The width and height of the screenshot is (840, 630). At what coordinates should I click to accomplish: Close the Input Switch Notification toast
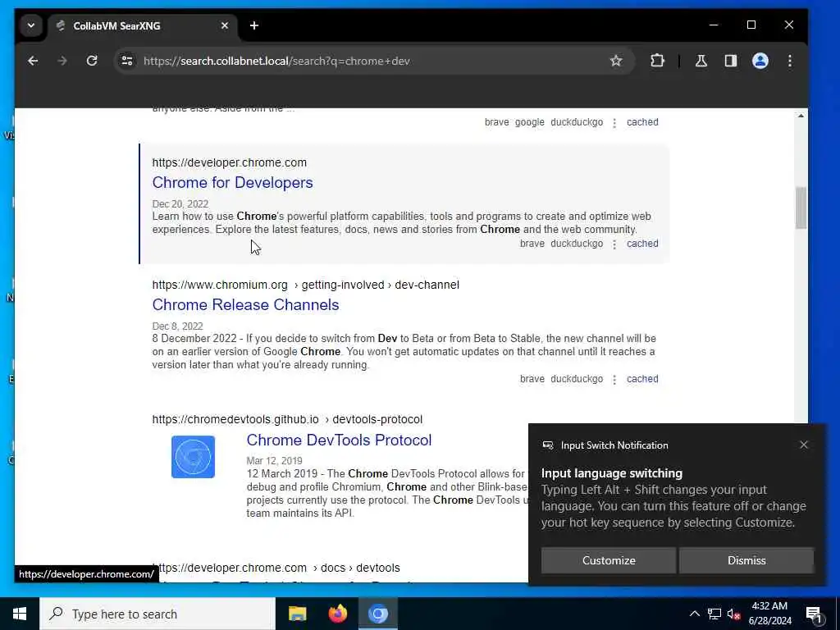click(x=804, y=445)
